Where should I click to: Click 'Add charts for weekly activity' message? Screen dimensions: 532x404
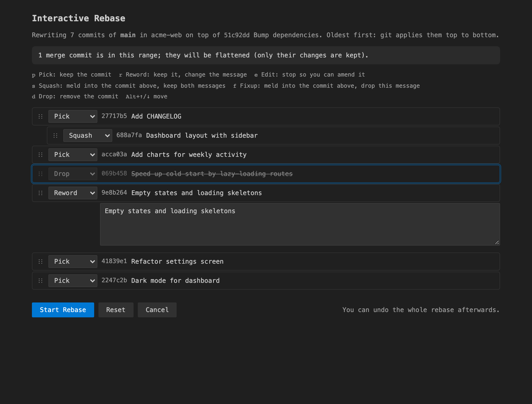(189, 155)
